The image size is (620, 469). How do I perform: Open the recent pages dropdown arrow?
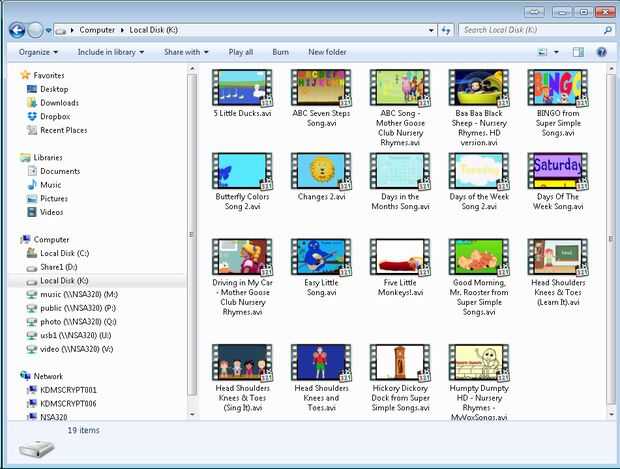coord(48,30)
